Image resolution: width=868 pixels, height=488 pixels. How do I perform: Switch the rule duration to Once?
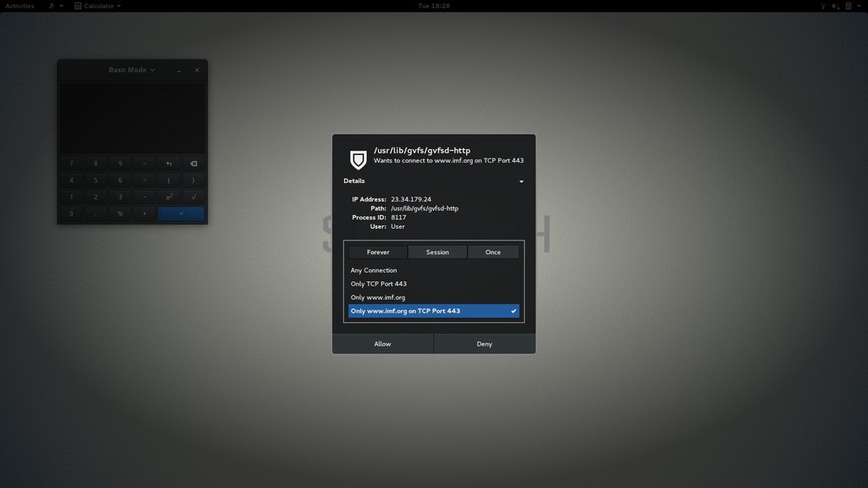[x=493, y=252]
